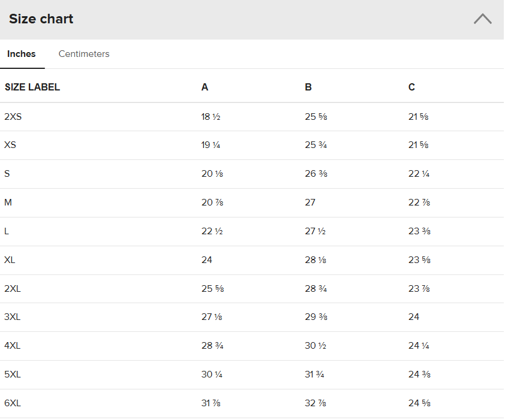505x420 pixels.
Task: Click column header B
Action: 308,87
